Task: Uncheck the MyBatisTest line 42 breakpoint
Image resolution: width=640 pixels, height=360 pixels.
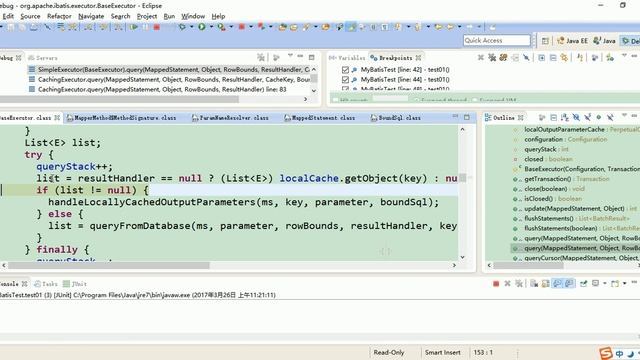Action: (345, 70)
